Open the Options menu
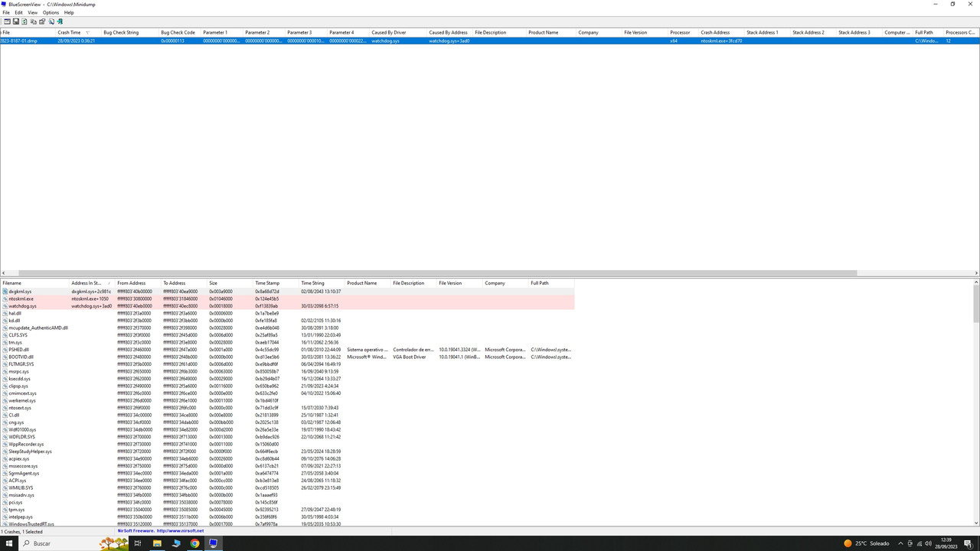This screenshot has height=551, width=980. [51, 12]
